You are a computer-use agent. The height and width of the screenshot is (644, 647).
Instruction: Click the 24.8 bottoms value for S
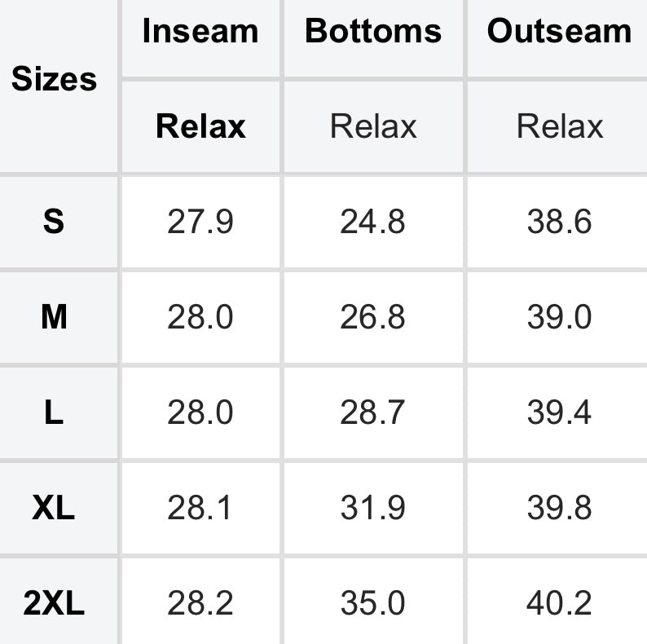click(373, 222)
